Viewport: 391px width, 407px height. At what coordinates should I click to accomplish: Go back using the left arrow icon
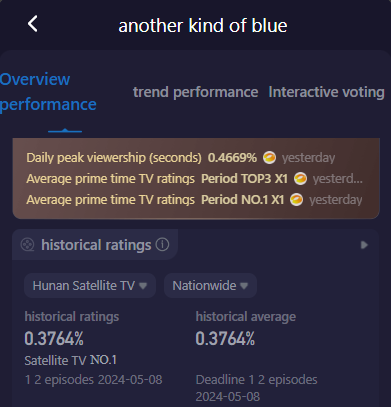(x=33, y=24)
